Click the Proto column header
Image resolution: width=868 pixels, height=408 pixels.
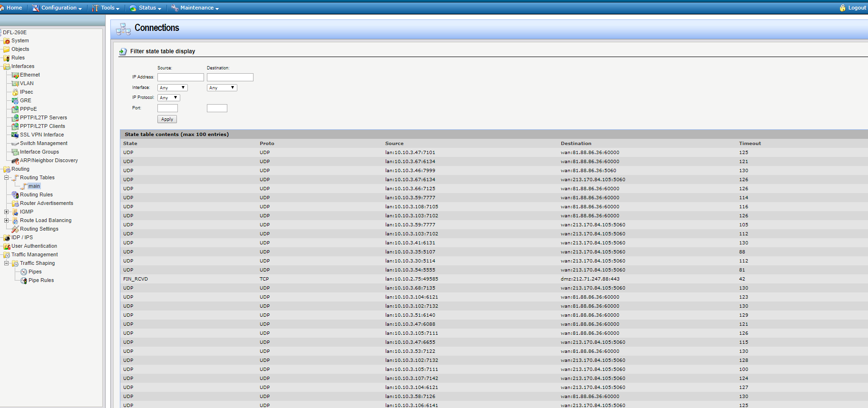pyautogui.click(x=267, y=144)
